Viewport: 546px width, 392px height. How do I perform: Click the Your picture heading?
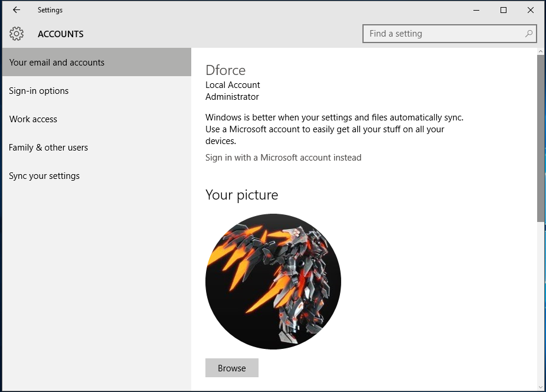(x=241, y=195)
